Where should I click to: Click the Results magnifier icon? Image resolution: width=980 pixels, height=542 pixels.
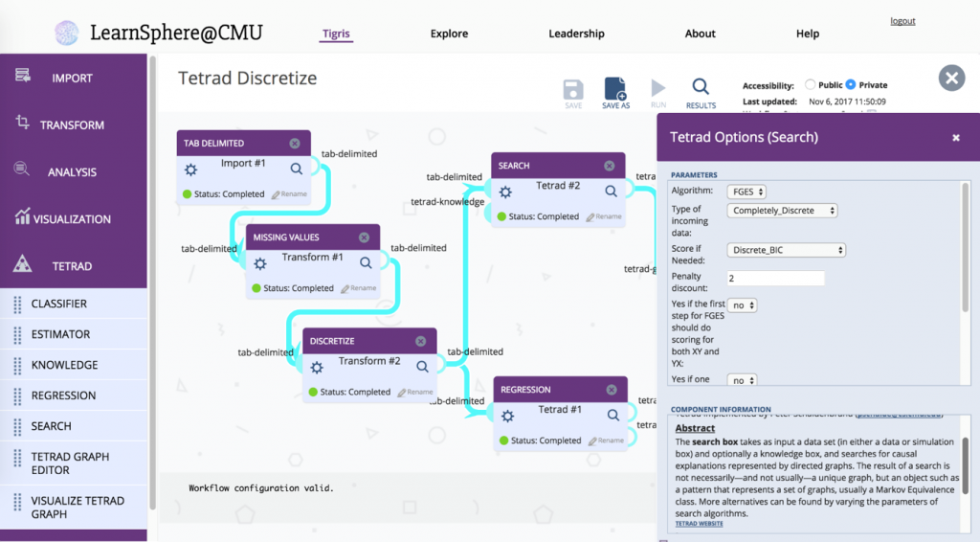[701, 89]
